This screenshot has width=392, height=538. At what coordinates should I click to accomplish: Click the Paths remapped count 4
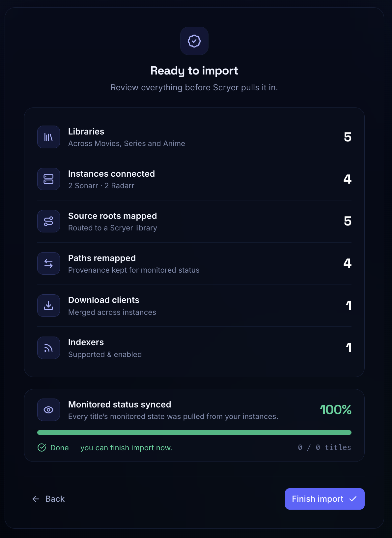348,263
